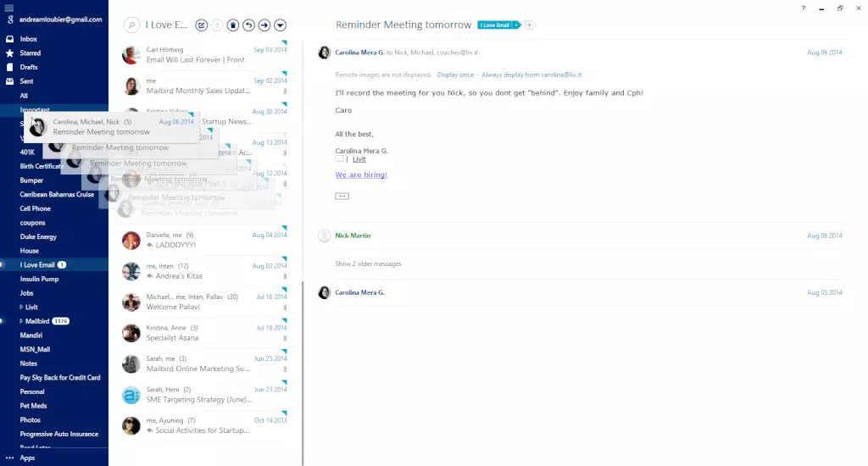Select the Drafts folder

click(x=29, y=67)
